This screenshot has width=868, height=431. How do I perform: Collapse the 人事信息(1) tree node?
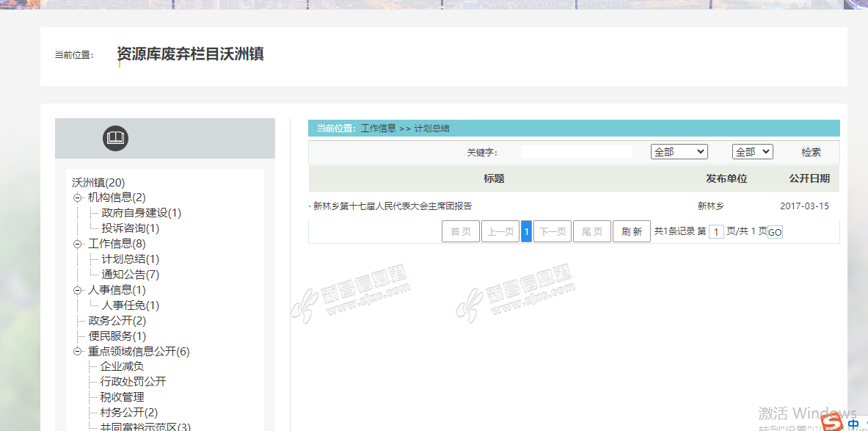[x=78, y=290]
